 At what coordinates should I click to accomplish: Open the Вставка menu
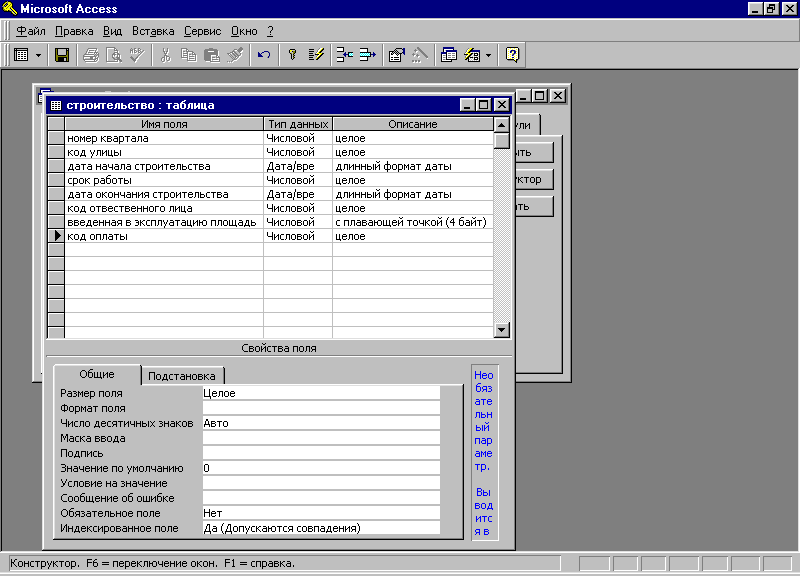click(x=153, y=31)
